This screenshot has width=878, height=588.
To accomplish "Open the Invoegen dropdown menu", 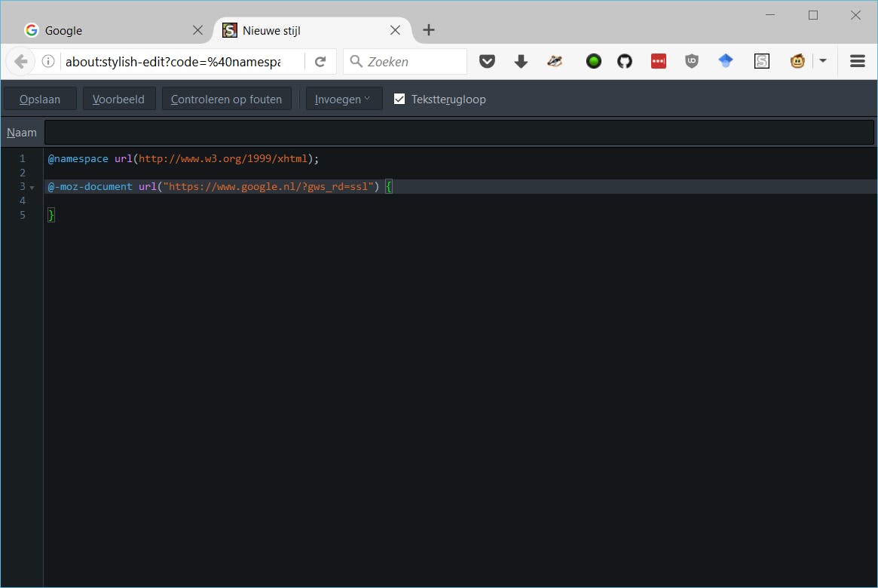I will click(343, 99).
